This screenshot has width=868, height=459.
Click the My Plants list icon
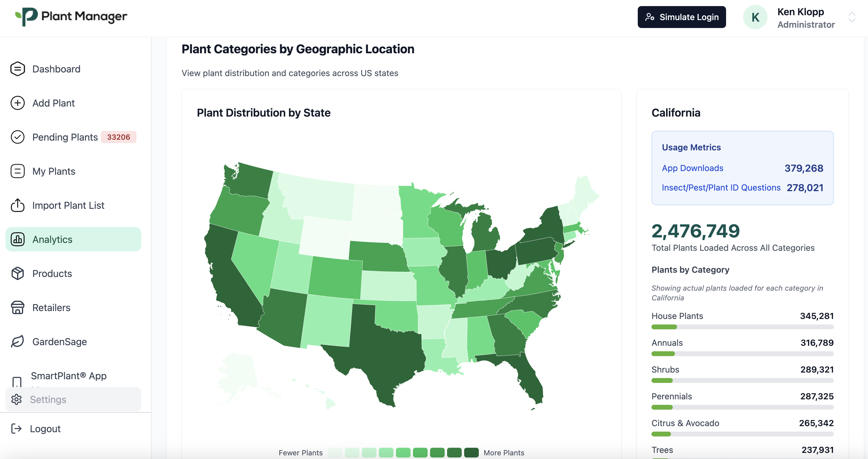pyautogui.click(x=17, y=171)
